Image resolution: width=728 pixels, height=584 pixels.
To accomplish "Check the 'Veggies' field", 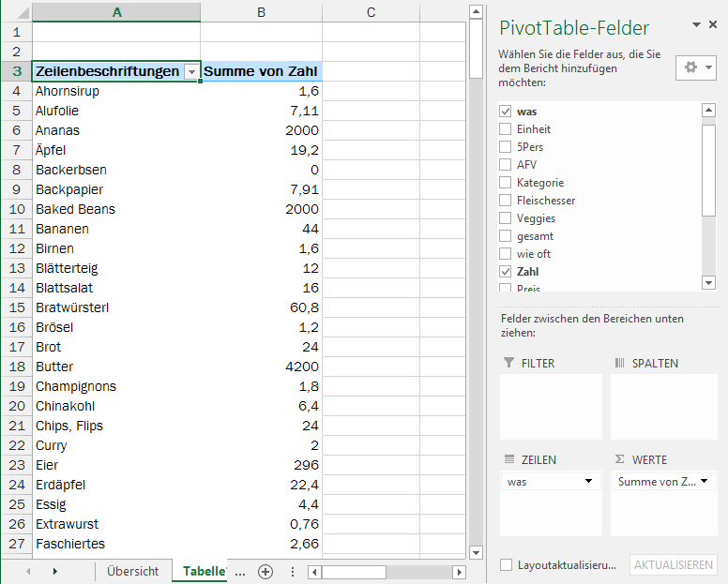I will [x=506, y=218].
